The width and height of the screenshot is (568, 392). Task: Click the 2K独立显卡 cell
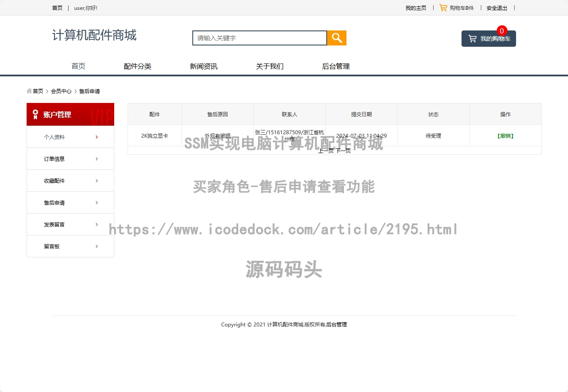[x=155, y=136]
